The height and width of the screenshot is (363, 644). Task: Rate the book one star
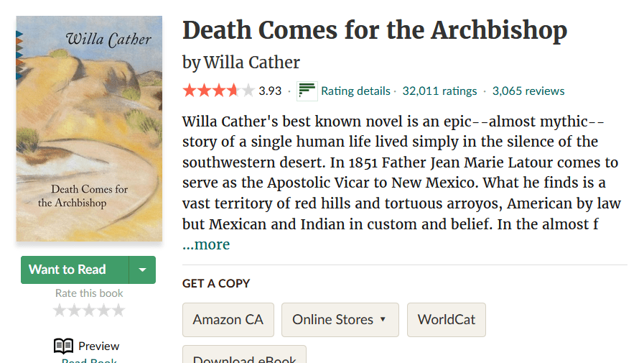pos(60,311)
